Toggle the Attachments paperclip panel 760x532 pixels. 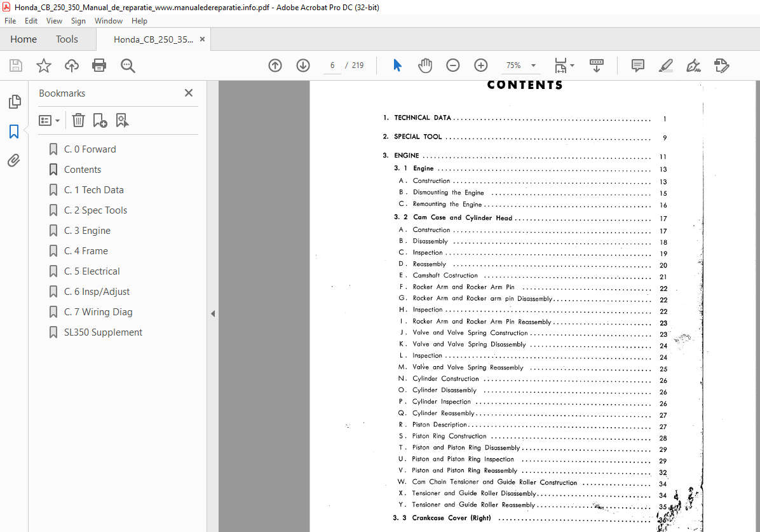tap(14, 161)
